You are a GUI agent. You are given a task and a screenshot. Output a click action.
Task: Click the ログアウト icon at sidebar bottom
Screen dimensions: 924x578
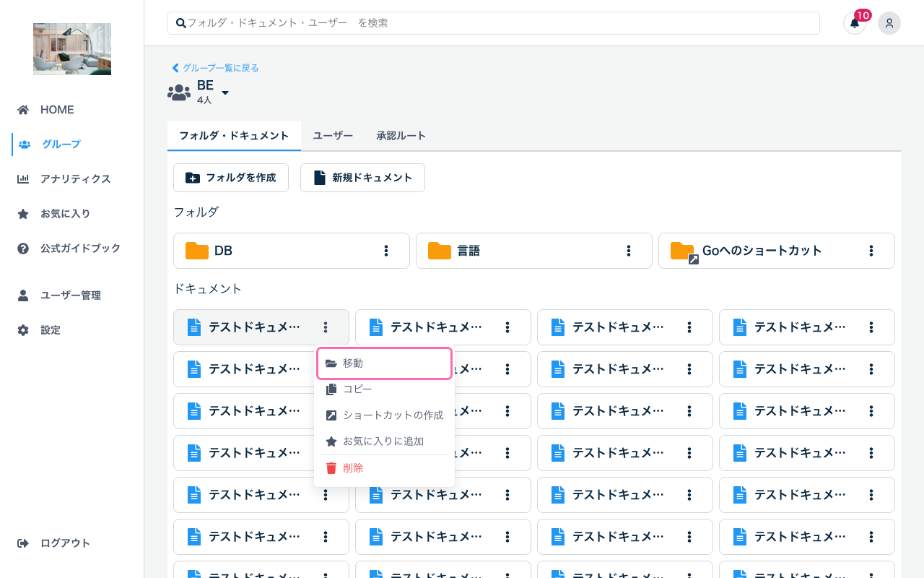click(x=25, y=543)
